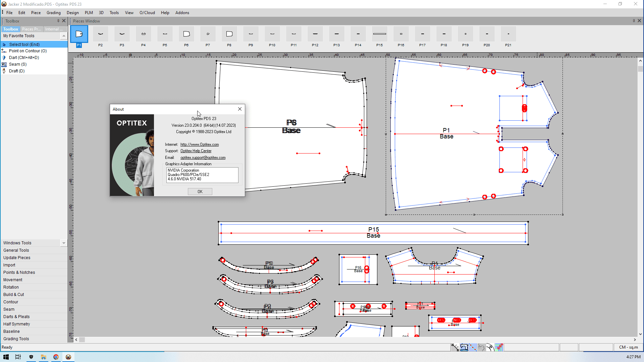This screenshot has height=362, width=644.
Task: Collapse the My Favorite Tools section
Action: (x=63, y=36)
